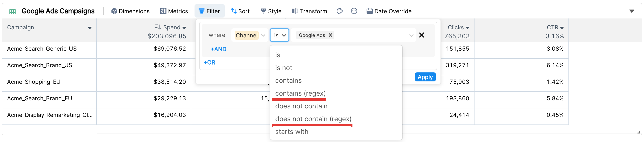Select the plain 'contains' operator option

(x=336, y=81)
